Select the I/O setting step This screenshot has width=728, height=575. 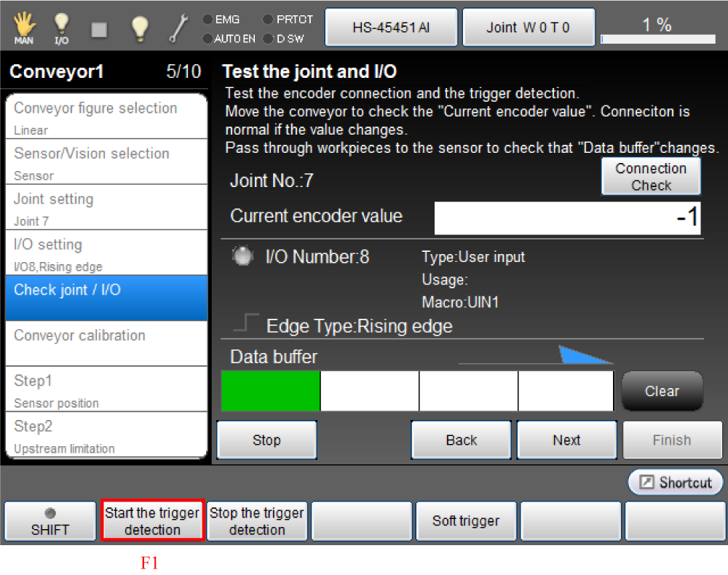click(106, 252)
